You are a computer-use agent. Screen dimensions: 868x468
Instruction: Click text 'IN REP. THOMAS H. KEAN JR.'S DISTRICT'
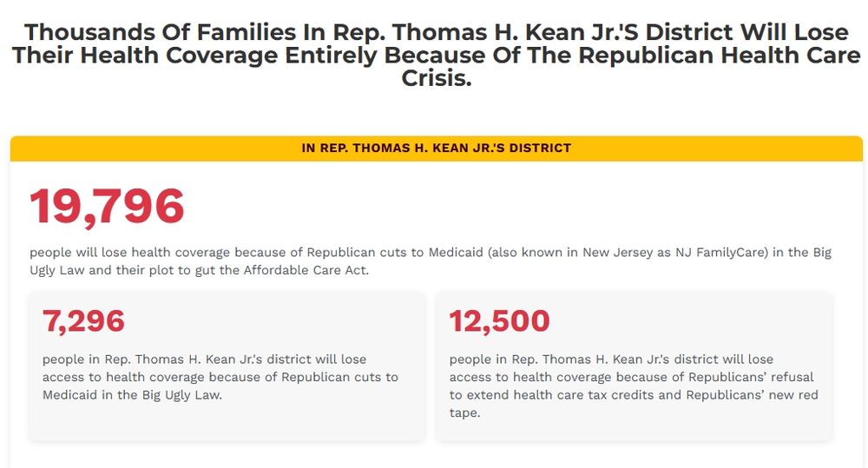tap(437, 148)
